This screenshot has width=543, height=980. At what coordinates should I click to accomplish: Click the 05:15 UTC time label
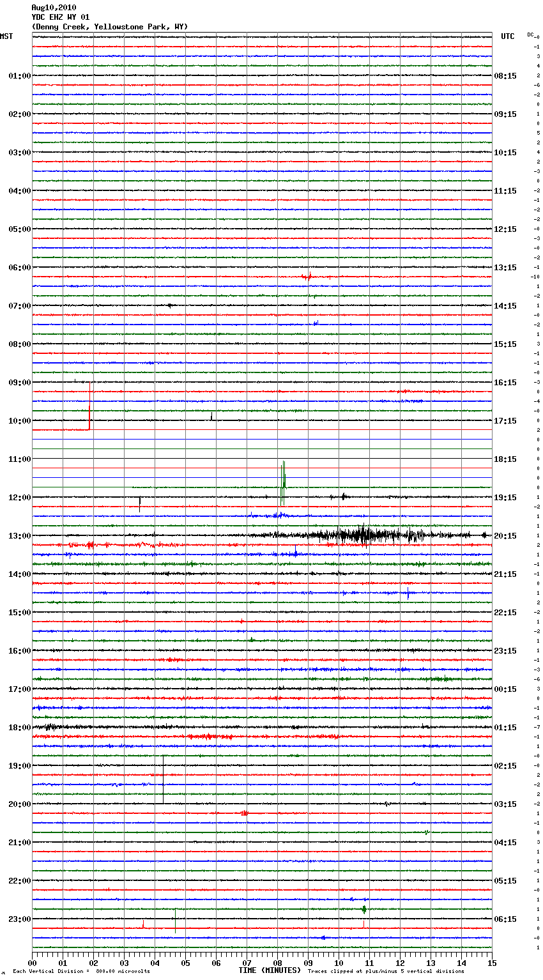point(505,881)
